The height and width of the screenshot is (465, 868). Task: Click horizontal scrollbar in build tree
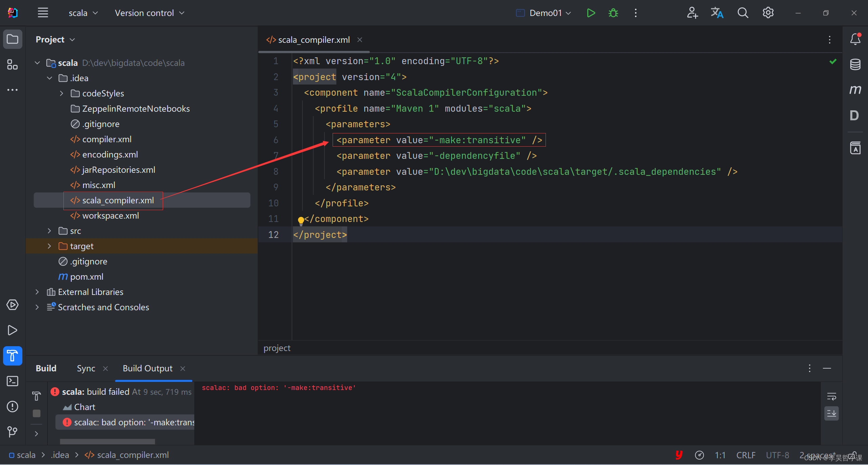pyautogui.click(x=107, y=442)
